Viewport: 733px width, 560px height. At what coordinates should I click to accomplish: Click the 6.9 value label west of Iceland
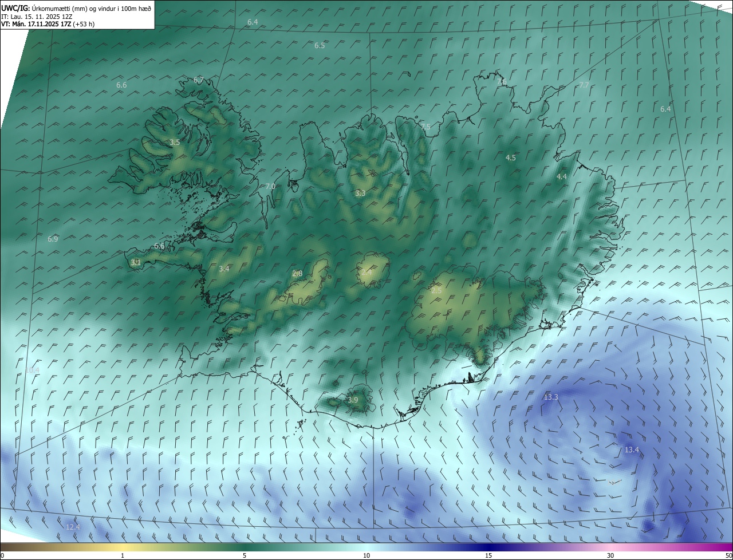click(53, 239)
